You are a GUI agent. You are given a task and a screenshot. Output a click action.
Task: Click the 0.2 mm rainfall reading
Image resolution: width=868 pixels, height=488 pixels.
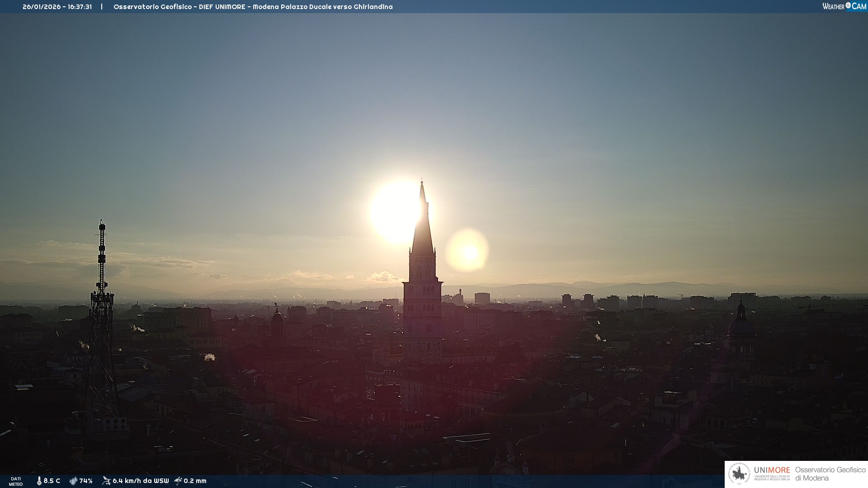(195, 481)
